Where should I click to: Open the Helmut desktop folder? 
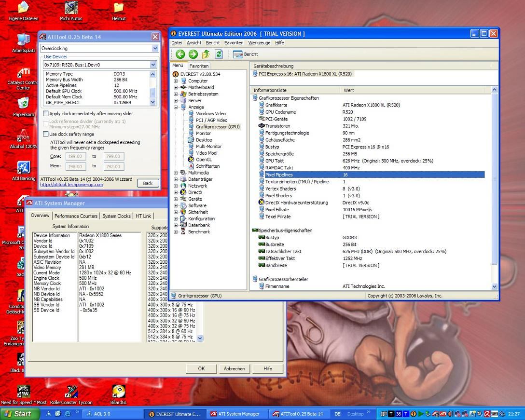tap(119, 11)
